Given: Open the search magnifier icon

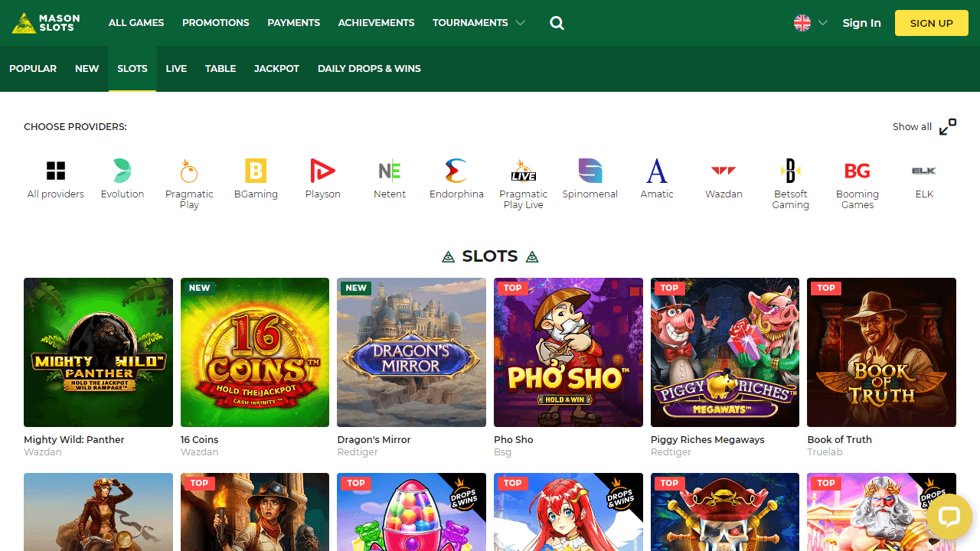Looking at the screenshot, I should coord(557,23).
